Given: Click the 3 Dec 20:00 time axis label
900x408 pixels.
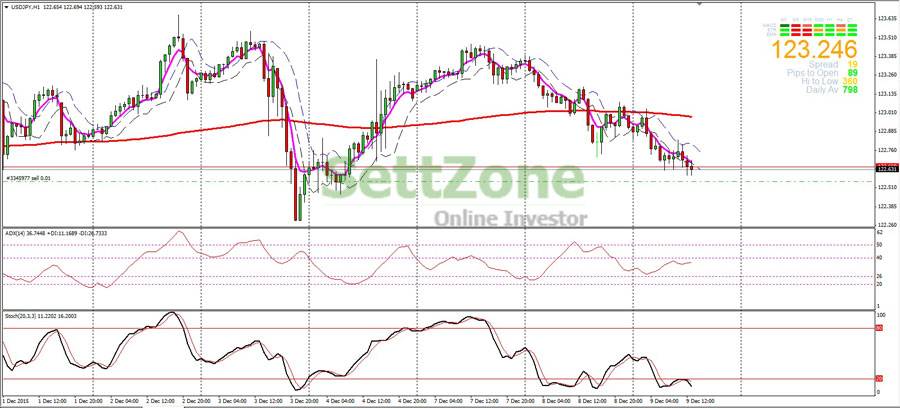Looking at the screenshot, I should (x=305, y=401).
